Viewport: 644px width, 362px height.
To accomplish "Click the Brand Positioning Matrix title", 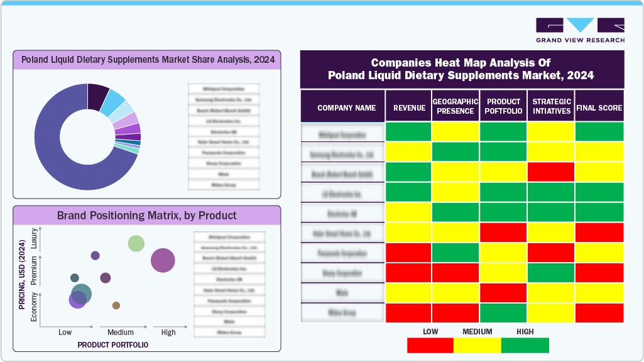I will (x=147, y=215).
